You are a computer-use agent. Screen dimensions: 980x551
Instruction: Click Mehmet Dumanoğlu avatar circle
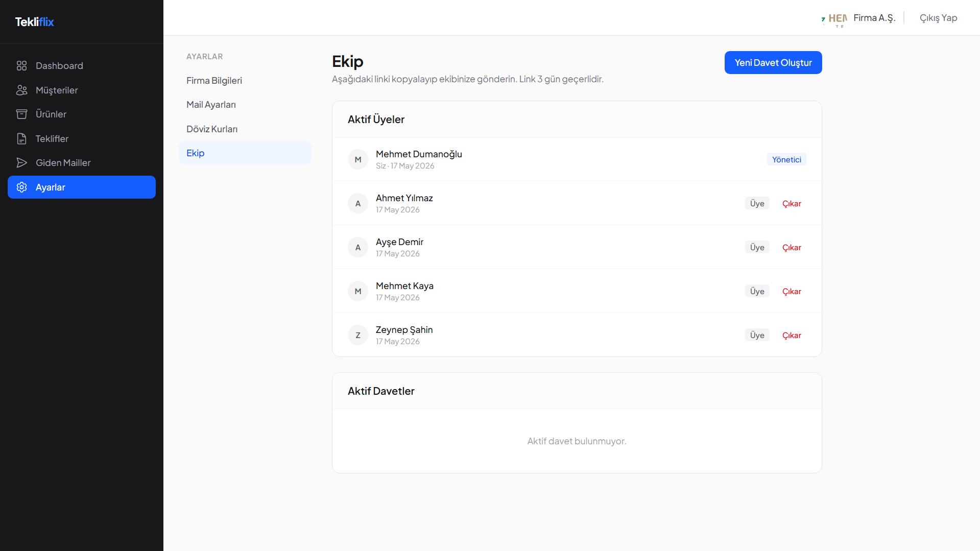click(x=358, y=159)
